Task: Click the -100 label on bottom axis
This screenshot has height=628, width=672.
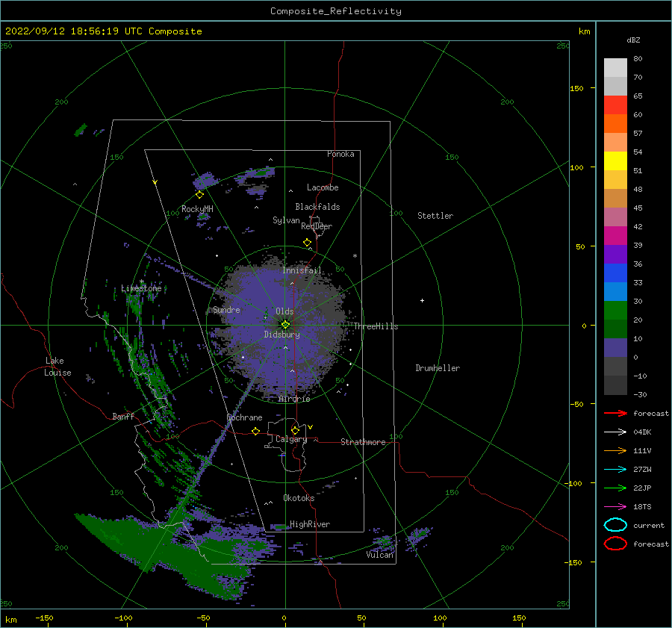Action: coord(123,618)
